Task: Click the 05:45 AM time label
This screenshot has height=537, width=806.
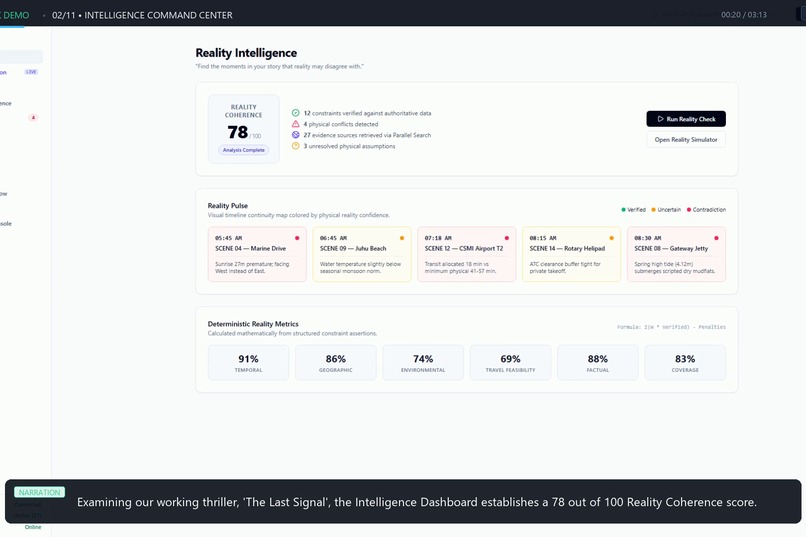Action: (228, 238)
